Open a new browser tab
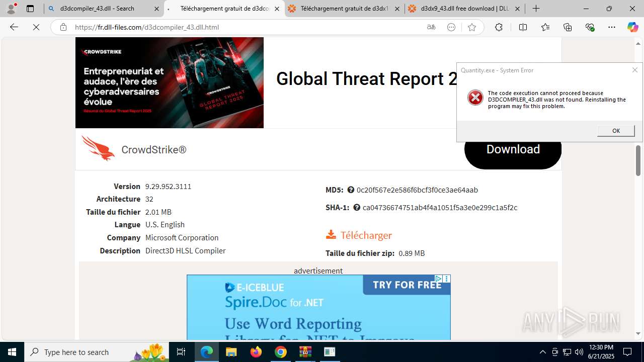The height and width of the screenshot is (362, 644). click(x=536, y=9)
